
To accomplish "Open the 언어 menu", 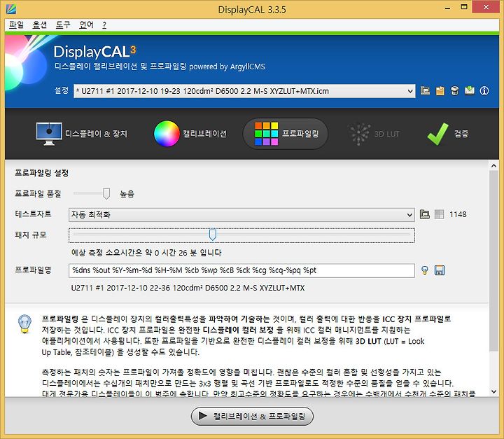I will click(x=87, y=25).
